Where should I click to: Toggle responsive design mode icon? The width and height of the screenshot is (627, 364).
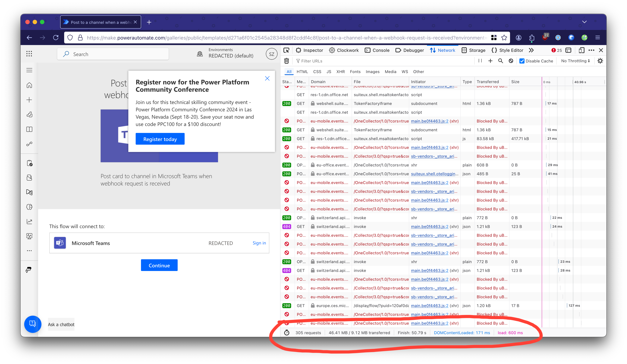click(581, 50)
